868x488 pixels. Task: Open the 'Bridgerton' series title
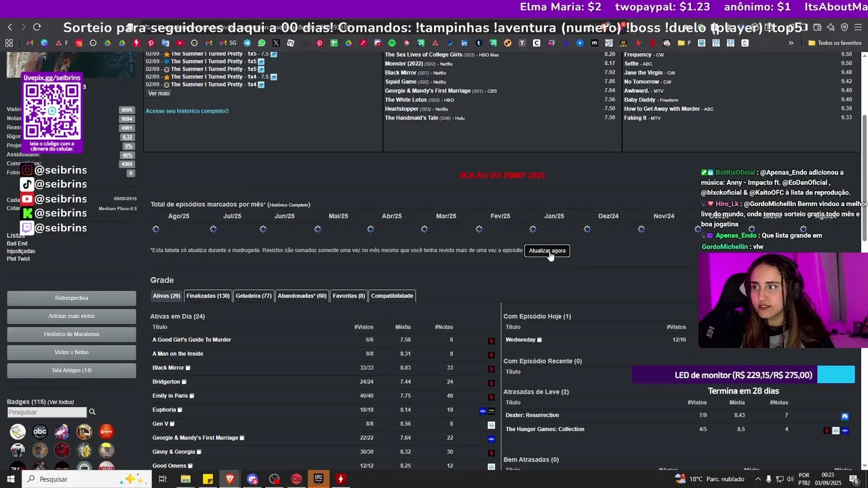click(166, 382)
